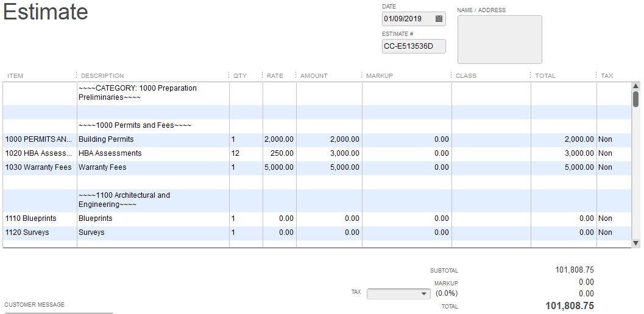The image size is (644, 314).
Task: Click the 5,000.00 rate in Warranty Fees row
Action: pyautogui.click(x=280, y=167)
